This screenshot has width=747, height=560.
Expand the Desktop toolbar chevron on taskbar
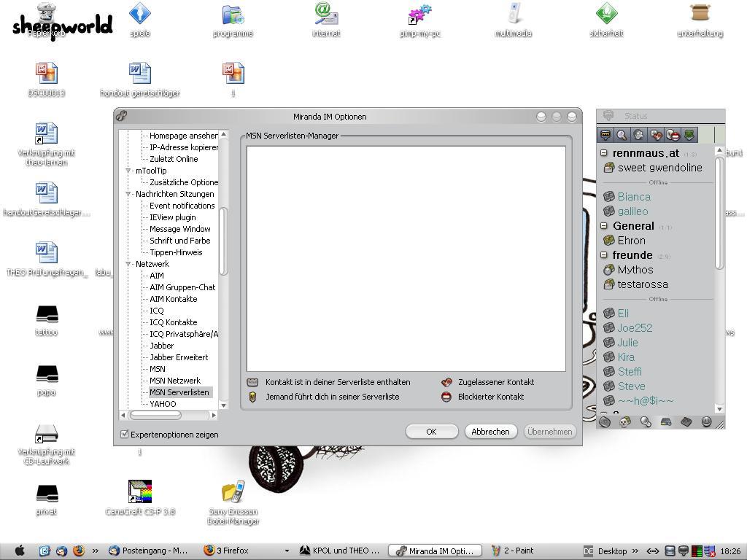635,551
